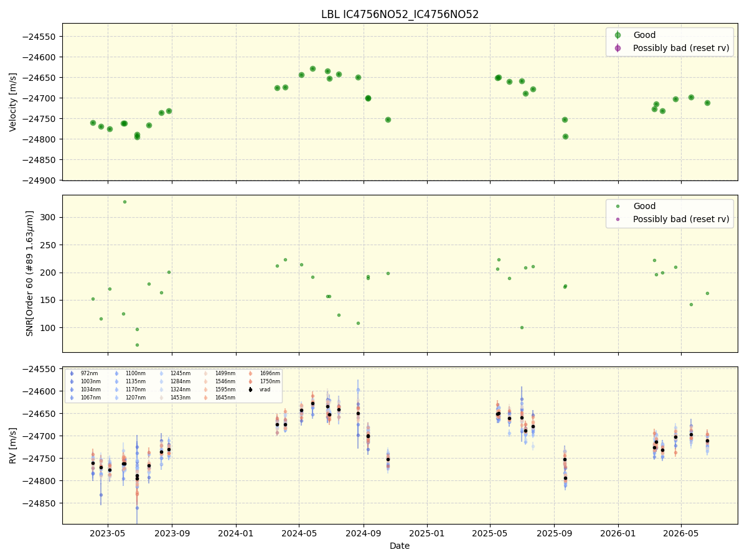Click the 'Date' x-axis label
The width and height of the screenshot is (747, 560).
[400, 546]
